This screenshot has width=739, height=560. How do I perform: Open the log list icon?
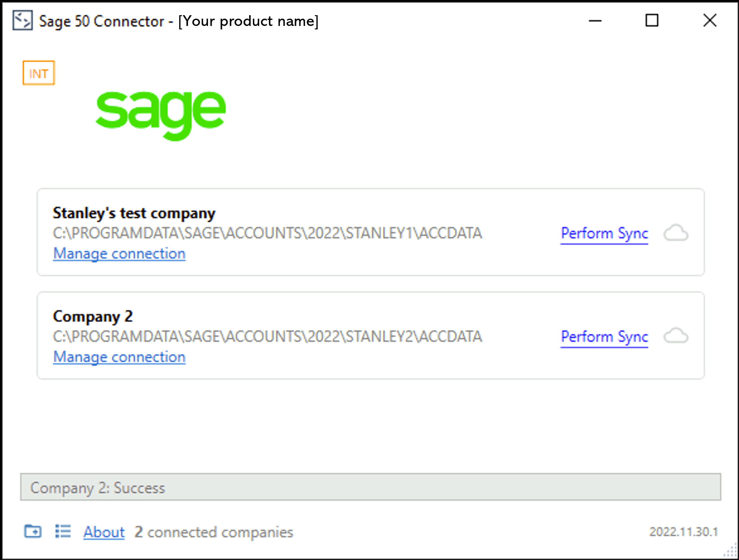[63, 531]
